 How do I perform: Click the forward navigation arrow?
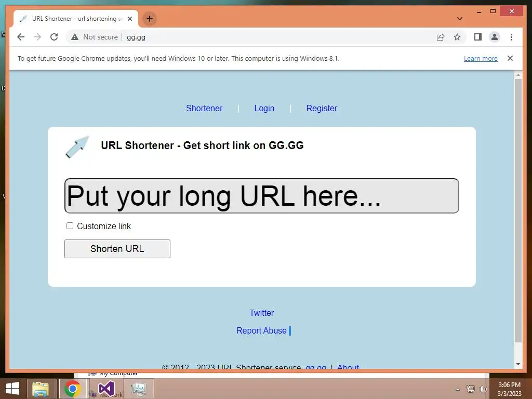(37, 37)
